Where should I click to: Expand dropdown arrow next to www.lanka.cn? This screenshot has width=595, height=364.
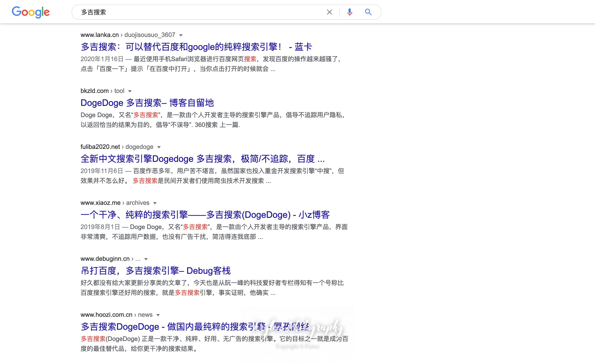point(181,35)
